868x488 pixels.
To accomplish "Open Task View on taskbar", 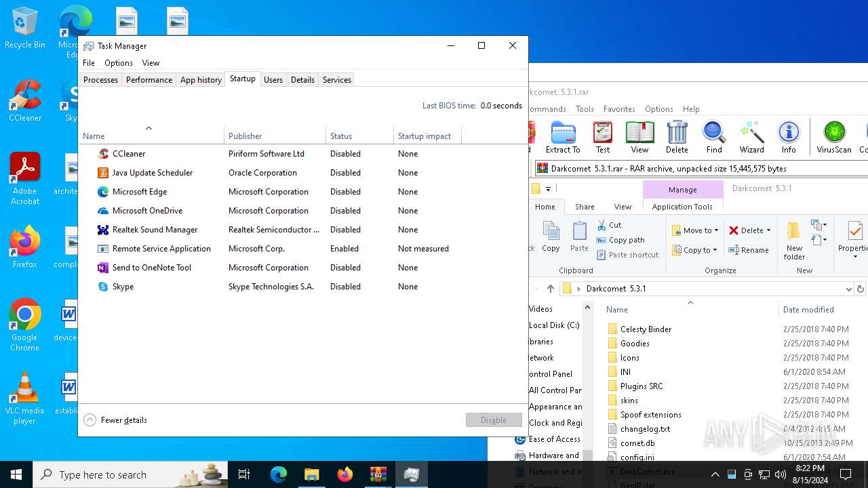I will (245, 474).
